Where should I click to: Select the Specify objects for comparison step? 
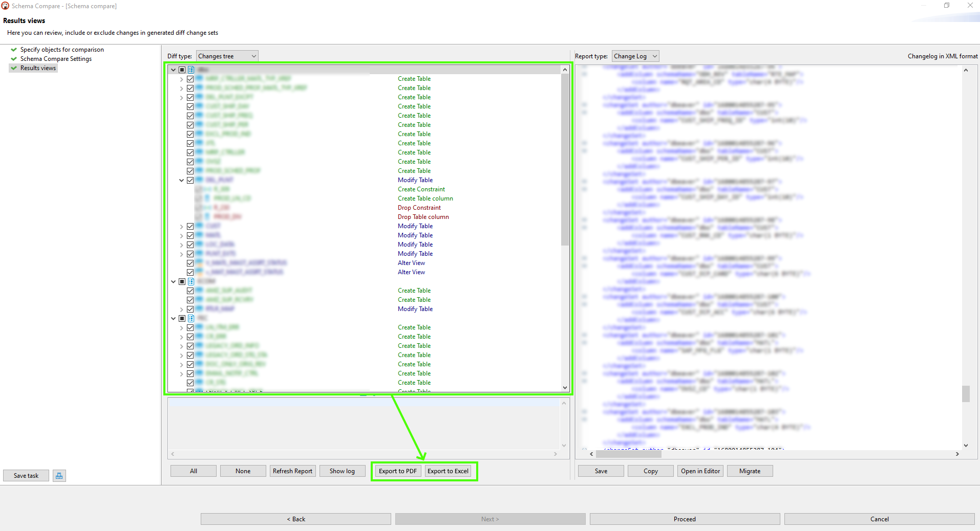click(61, 49)
